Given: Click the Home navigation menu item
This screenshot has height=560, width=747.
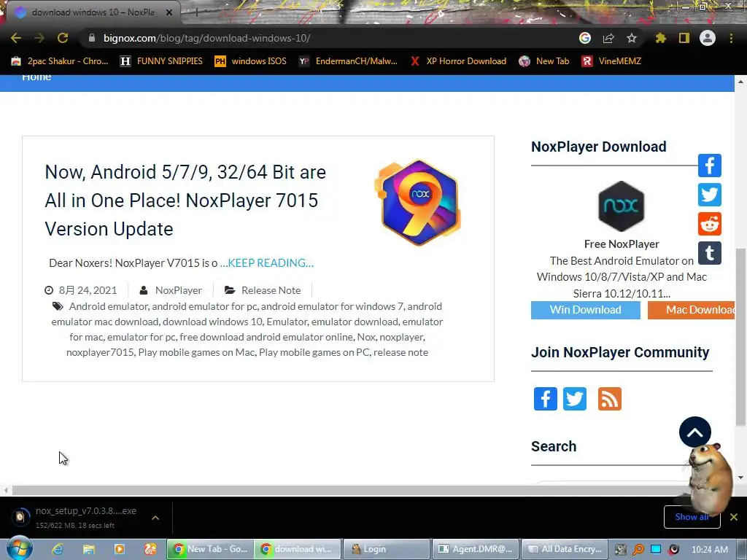Looking at the screenshot, I should [x=36, y=77].
